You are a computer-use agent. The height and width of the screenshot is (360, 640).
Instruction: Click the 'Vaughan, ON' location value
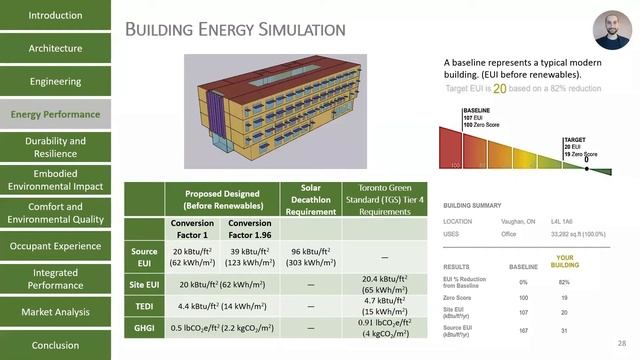(518, 222)
